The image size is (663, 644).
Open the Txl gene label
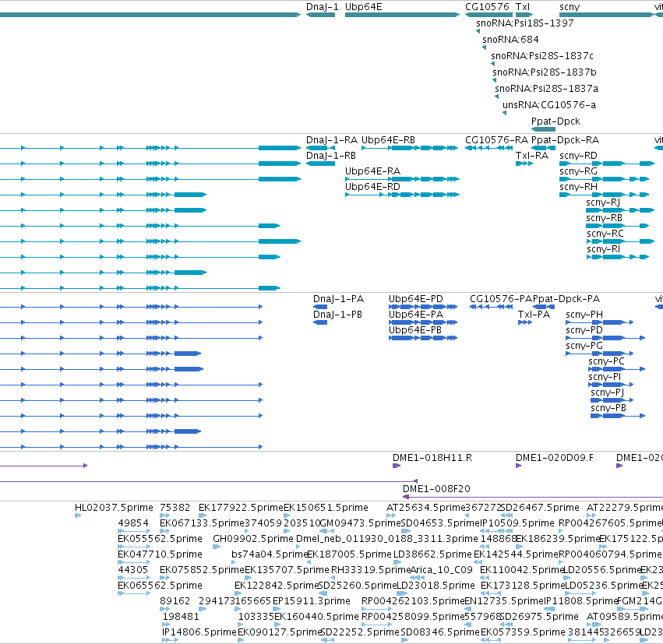point(523,7)
